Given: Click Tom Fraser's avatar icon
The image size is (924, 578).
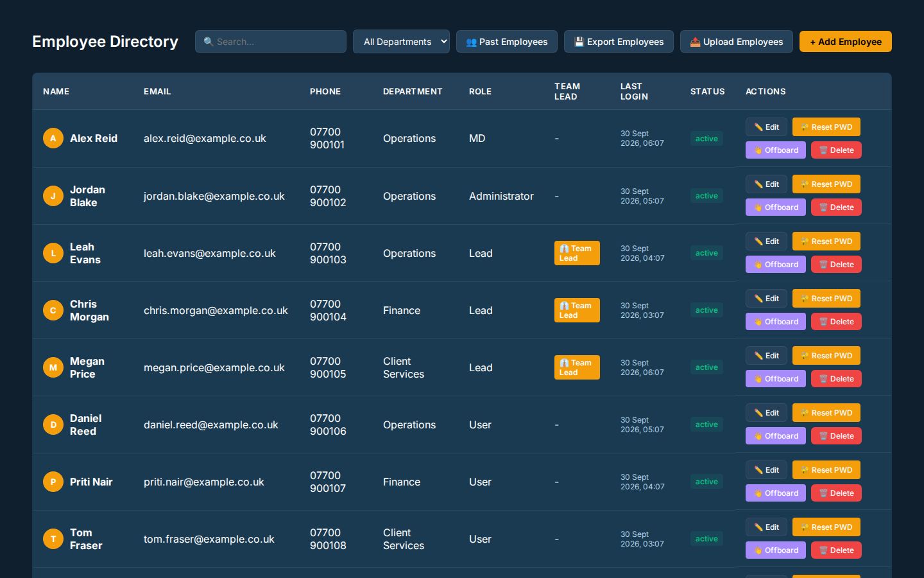Looking at the screenshot, I should point(53,539).
